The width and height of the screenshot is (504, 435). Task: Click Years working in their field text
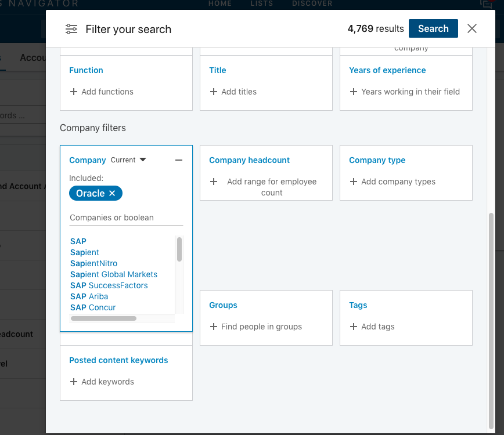(411, 92)
